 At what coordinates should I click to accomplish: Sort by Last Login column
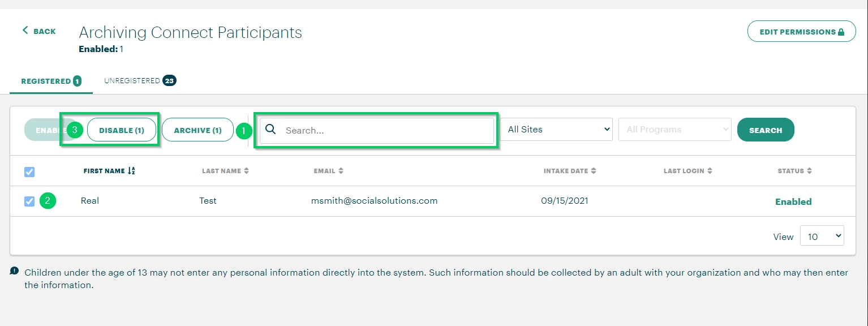click(x=688, y=171)
